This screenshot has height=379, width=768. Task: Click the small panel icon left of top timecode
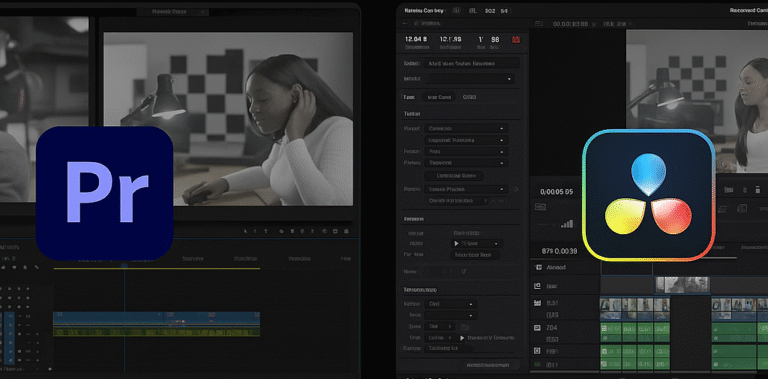tap(539, 24)
